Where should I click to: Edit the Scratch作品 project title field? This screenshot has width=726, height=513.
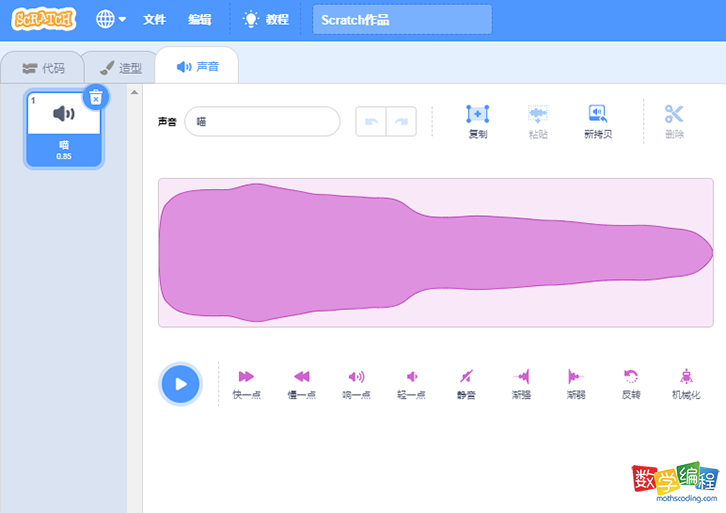(402, 20)
